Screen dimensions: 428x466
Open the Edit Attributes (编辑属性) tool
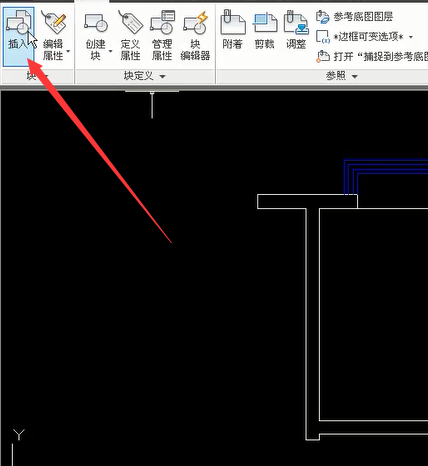tap(53, 35)
